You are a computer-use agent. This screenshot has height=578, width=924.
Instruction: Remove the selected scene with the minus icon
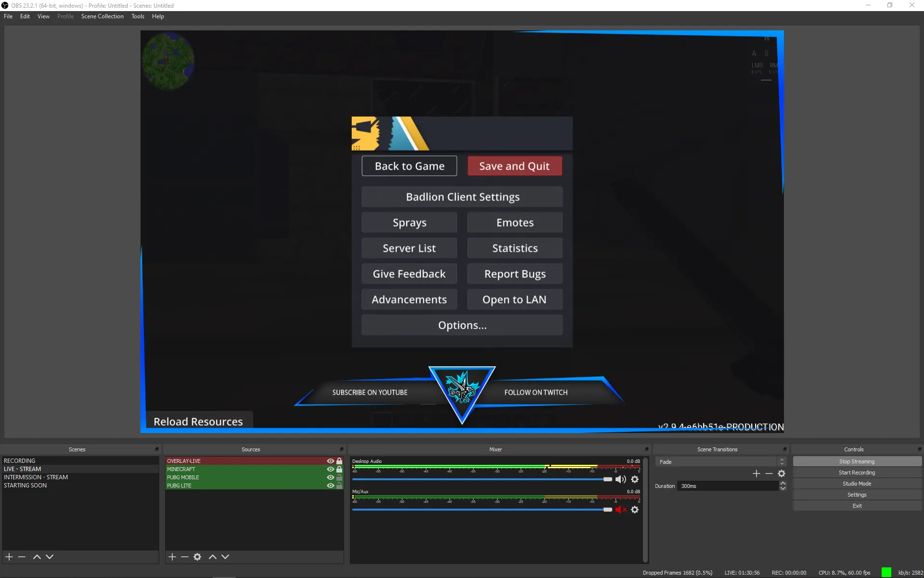[22, 557]
